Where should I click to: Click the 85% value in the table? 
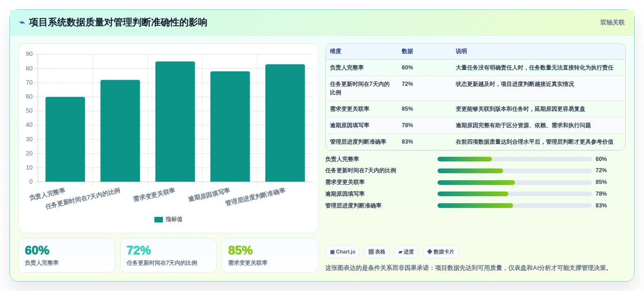point(407,109)
